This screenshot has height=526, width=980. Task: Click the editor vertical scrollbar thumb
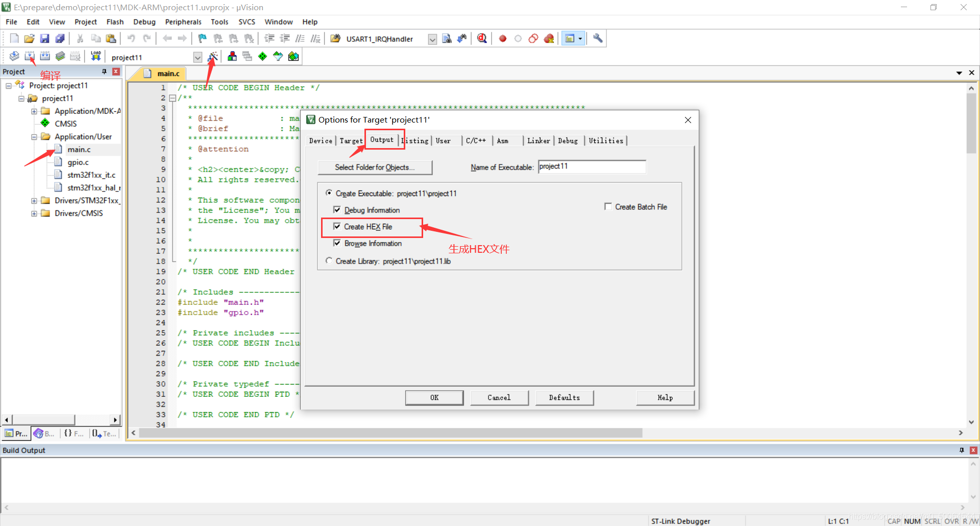pyautogui.click(x=971, y=124)
